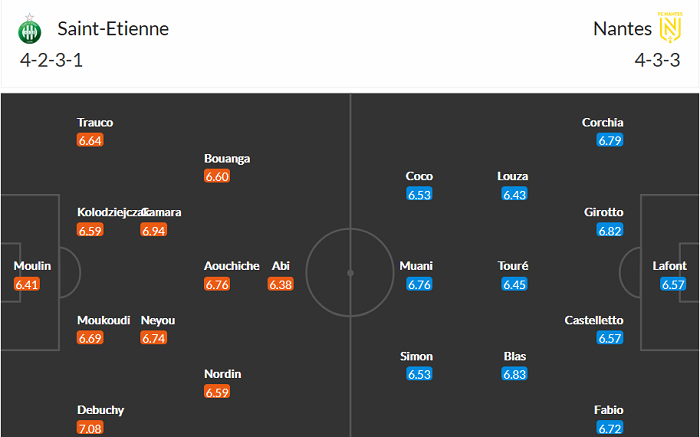This screenshot has width=700, height=437.
Task: Select player Debuchy's 7.08 rating badge
Action: [x=90, y=429]
